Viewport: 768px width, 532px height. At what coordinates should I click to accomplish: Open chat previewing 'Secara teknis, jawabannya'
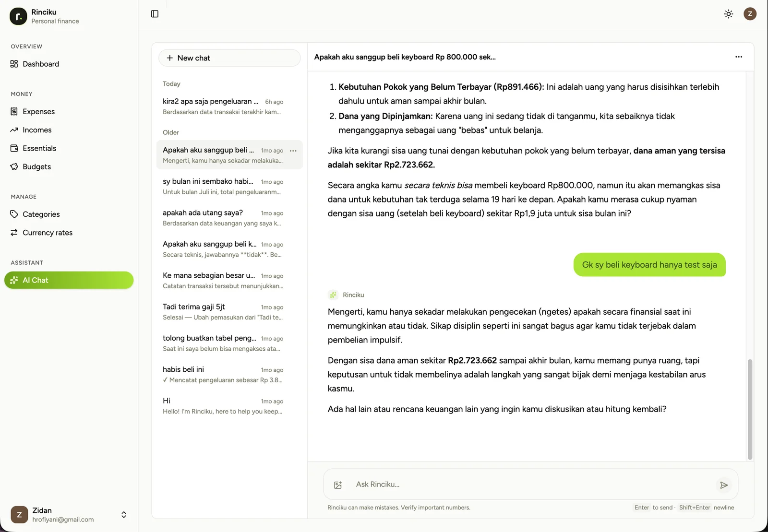[229, 249]
